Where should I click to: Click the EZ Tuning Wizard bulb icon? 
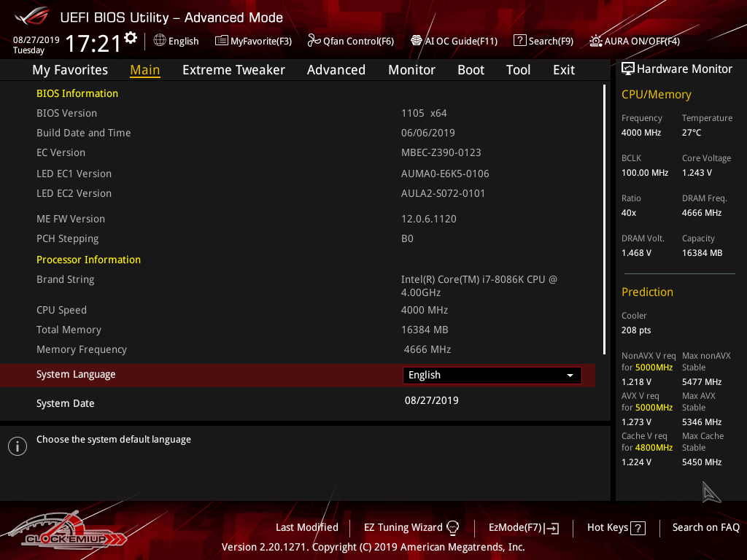(x=452, y=527)
